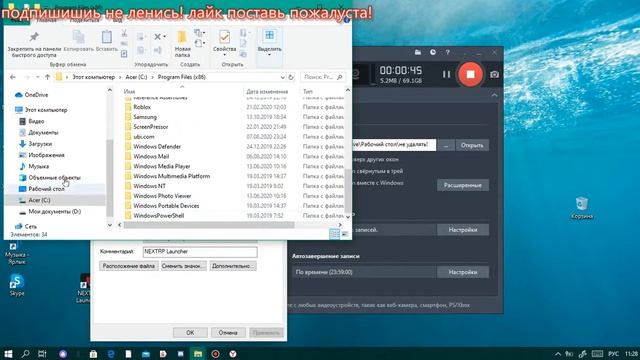Click Дополнительно in the properties dialog

point(233,266)
